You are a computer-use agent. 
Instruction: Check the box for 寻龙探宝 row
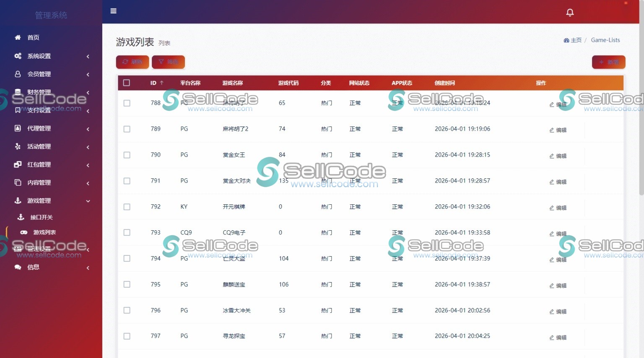point(127,336)
